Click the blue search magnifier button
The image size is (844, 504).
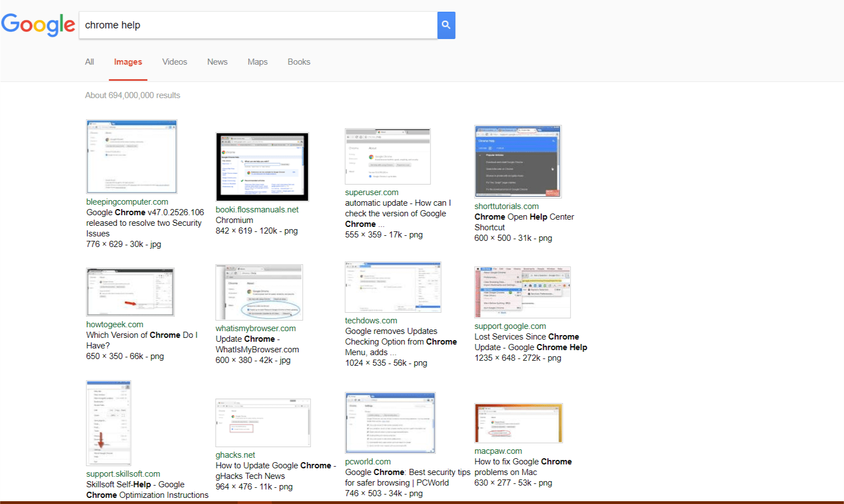pos(446,25)
